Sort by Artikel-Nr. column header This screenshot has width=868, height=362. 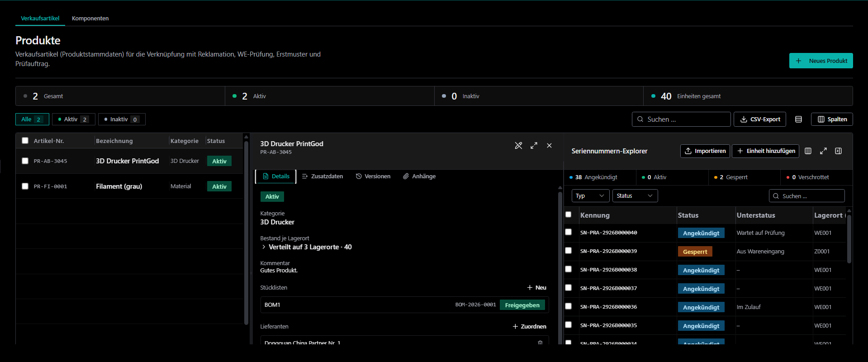[49, 141]
